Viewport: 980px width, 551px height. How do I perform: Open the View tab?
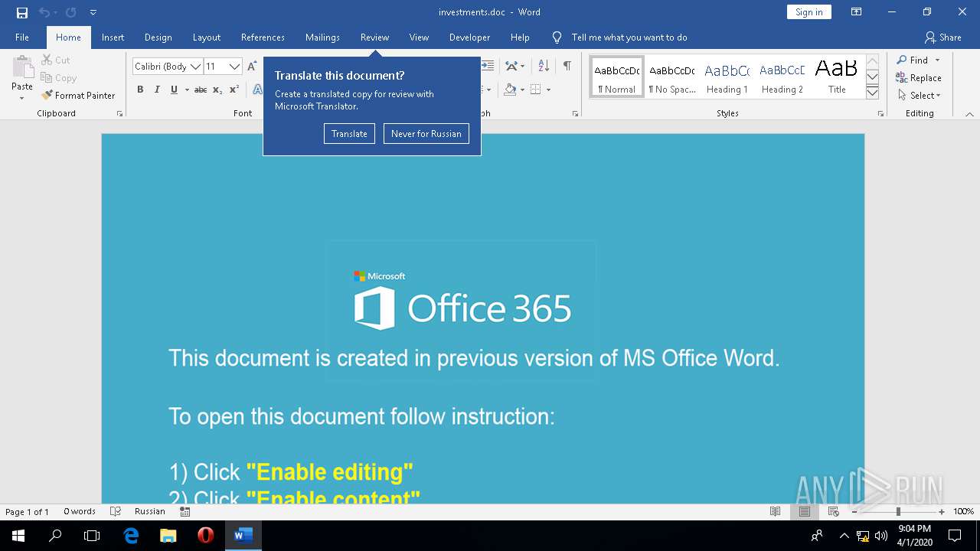click(419, 37)
